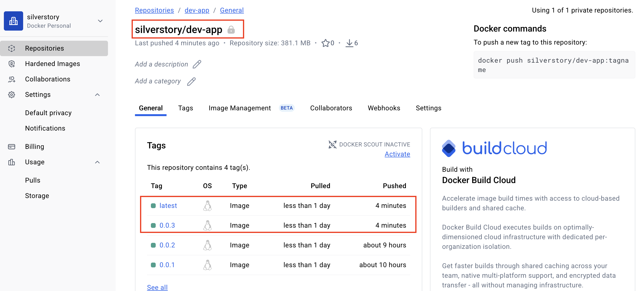Click the Activate Docker Scout link

(397, 154)
